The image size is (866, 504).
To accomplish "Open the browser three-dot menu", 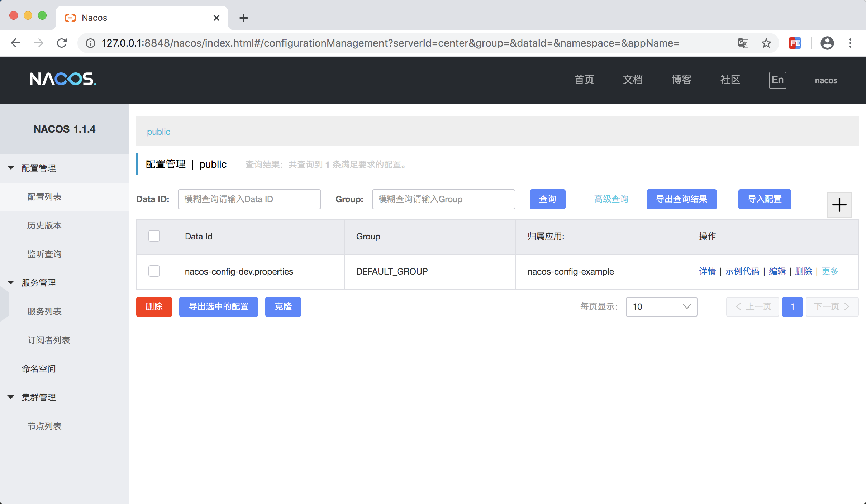I will coord(850,43).
